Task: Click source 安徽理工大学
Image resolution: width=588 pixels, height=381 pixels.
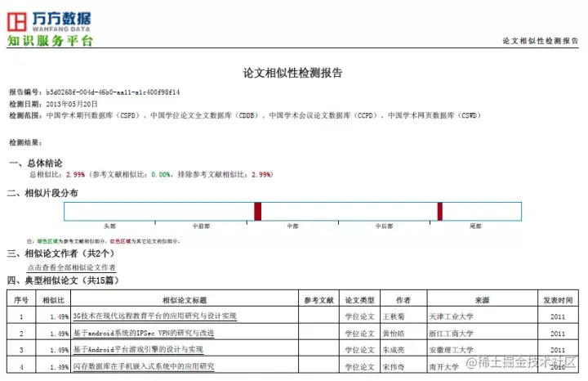Action: [451, 350]
